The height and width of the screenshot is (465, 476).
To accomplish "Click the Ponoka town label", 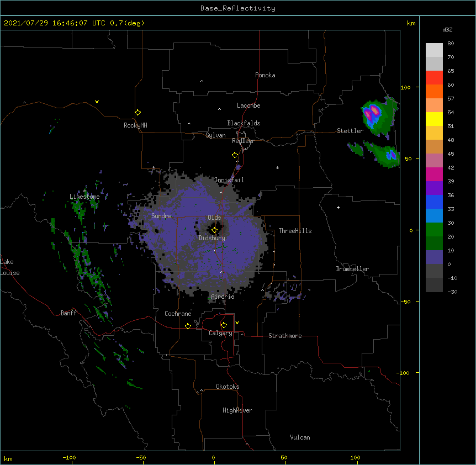I will pos(265,75).
